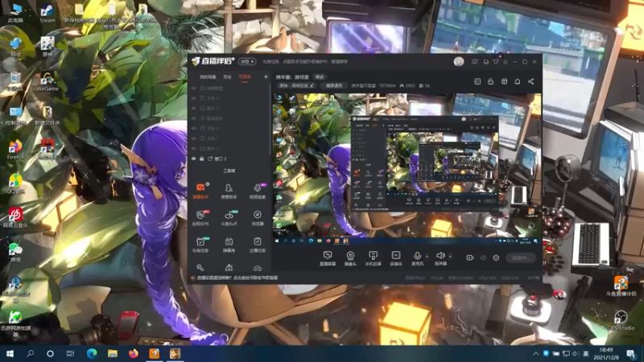Open the hamburger main menu in the title bar

tap(506, 62)
